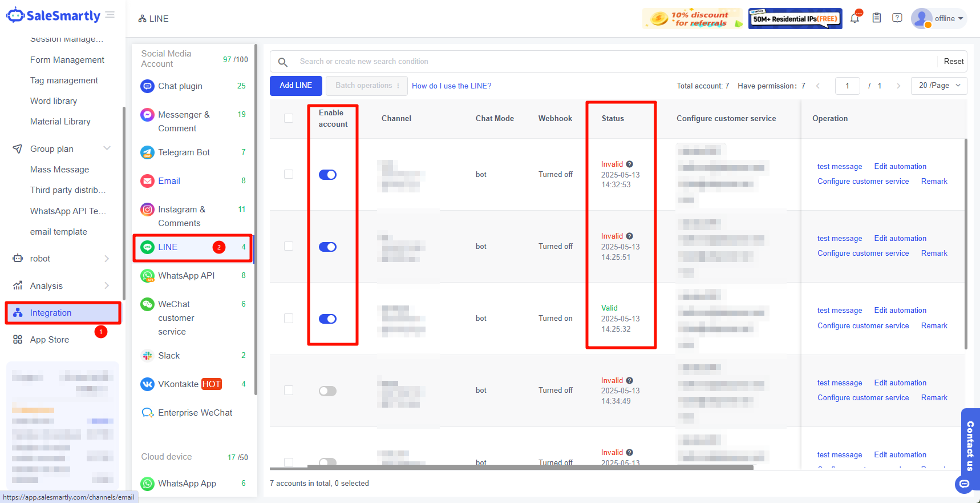Check the row checkbox for 14:32:53 account
The height and width of the screenshot is (503, 980).
[x=289, y=174]
